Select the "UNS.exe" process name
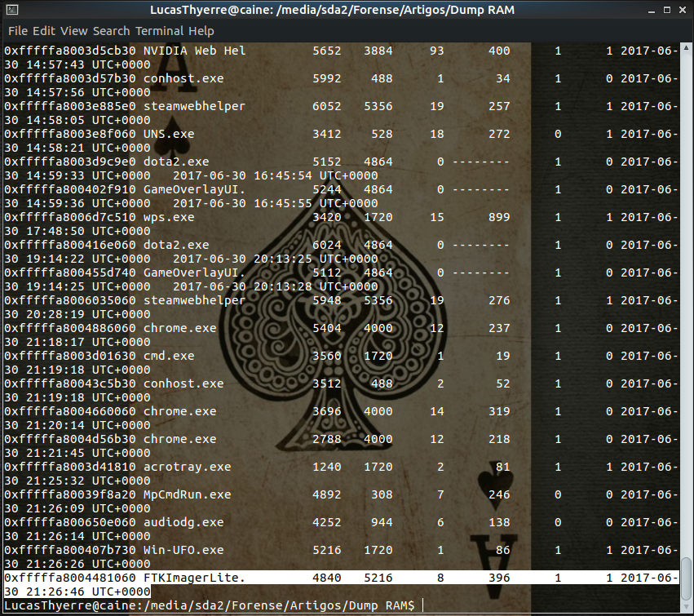Viewport: 694px width, 616px height. pos(169,134)
